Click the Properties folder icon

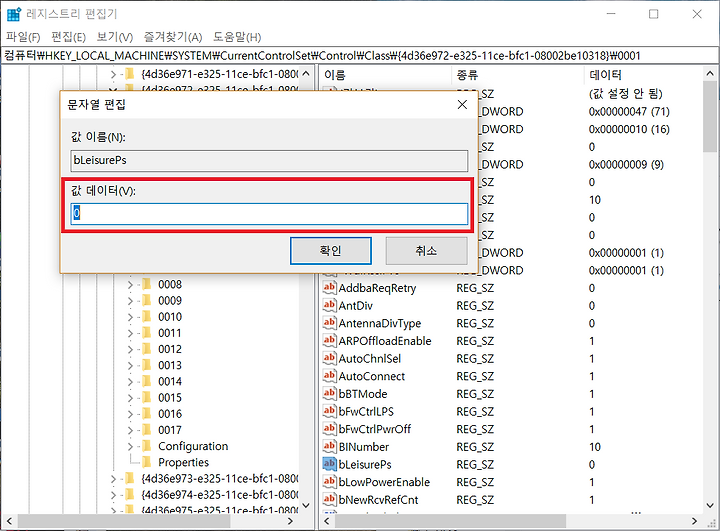pyautogui.click(x=146, y=462)
